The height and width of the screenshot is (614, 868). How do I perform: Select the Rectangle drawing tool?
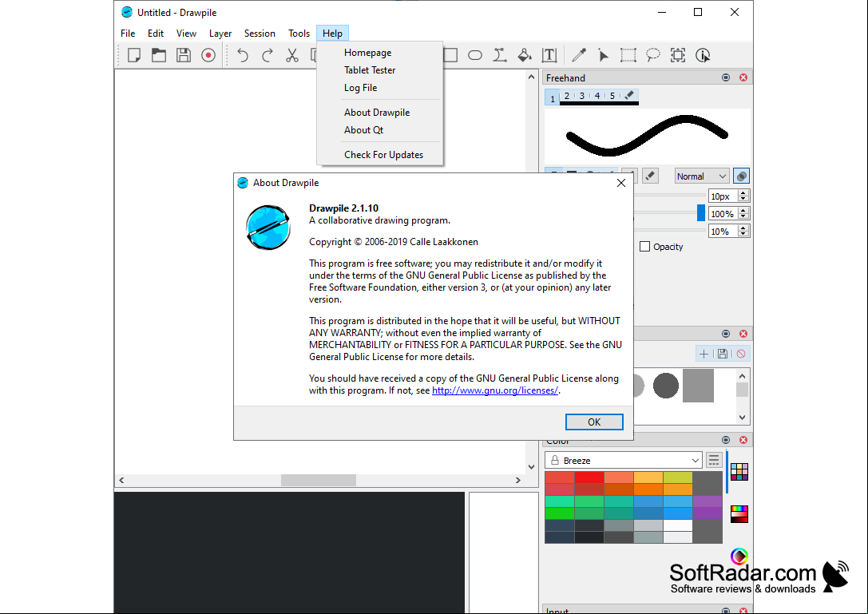click(450, 55)
